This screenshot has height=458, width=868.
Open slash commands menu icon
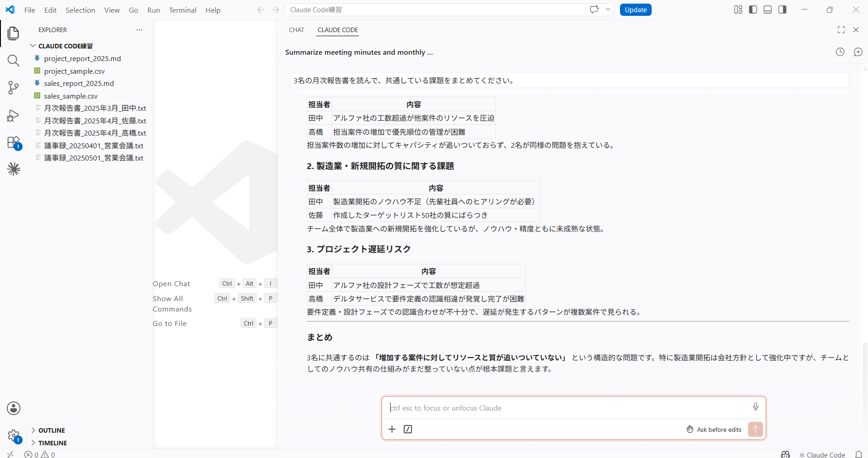coord(408,429)
